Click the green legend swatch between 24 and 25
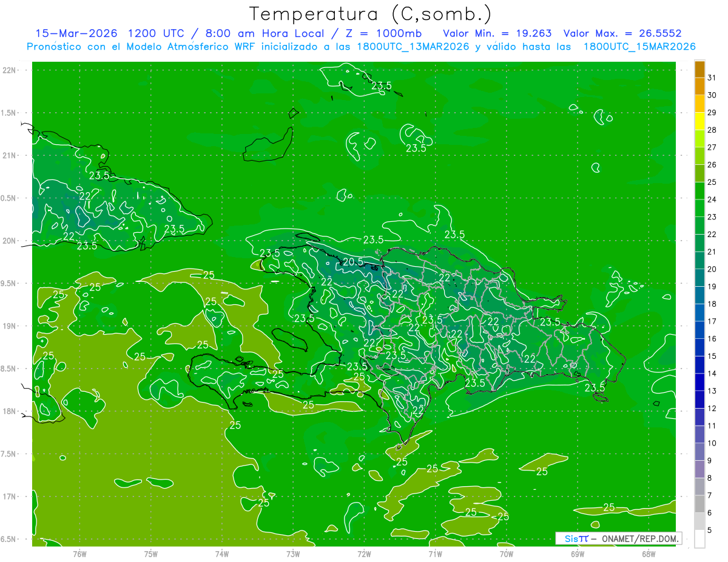This screenshot has width=728, height=562. (x=699, y=191)
